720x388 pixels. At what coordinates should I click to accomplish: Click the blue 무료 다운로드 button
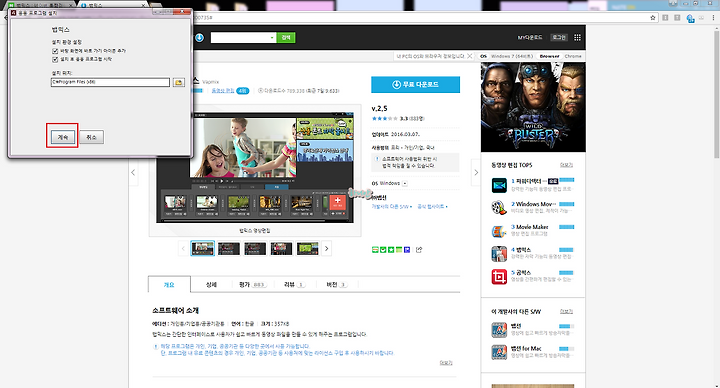[416, 84]
